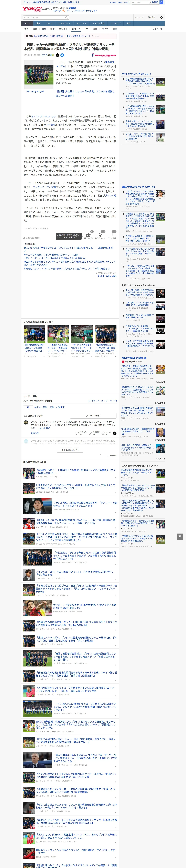
Task: Select the ライブ navigation tab
Action: tap(49, 24)
